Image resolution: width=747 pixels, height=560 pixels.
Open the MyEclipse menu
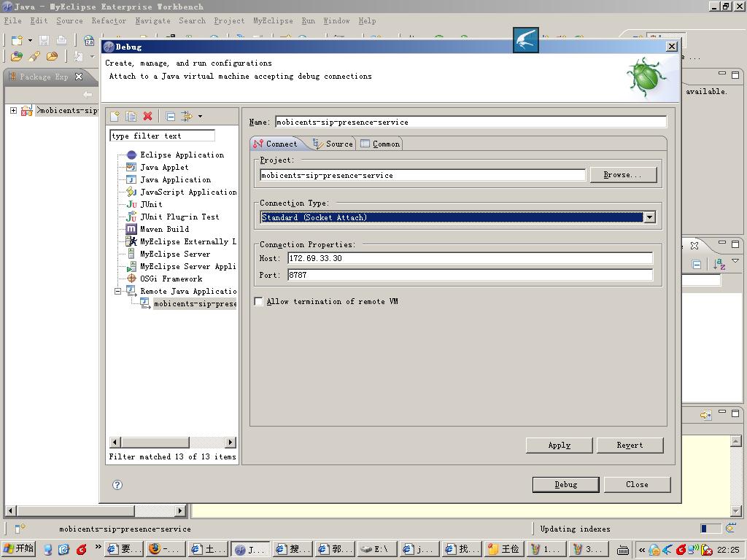(x=273, y=21)
